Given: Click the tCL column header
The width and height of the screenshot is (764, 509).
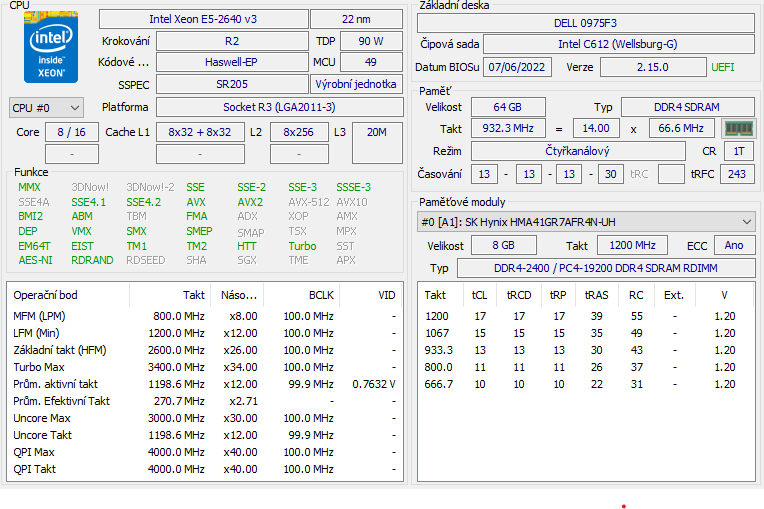Looking at the screenshot, I should coord(480,295).
